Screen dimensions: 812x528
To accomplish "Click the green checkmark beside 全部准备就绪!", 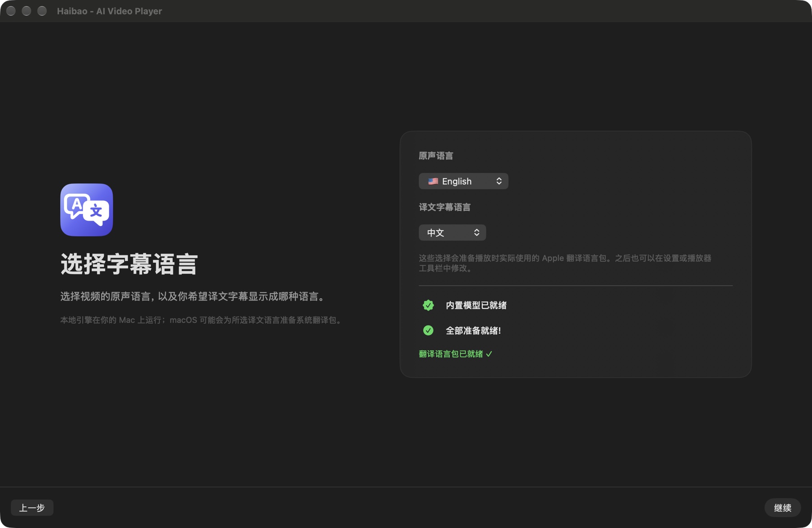I will (x=428, y=330).
